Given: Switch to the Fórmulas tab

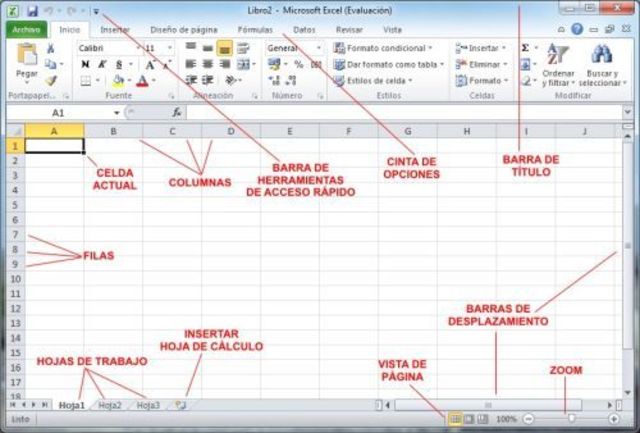Looking at the screenshot, I should [256, 30].
